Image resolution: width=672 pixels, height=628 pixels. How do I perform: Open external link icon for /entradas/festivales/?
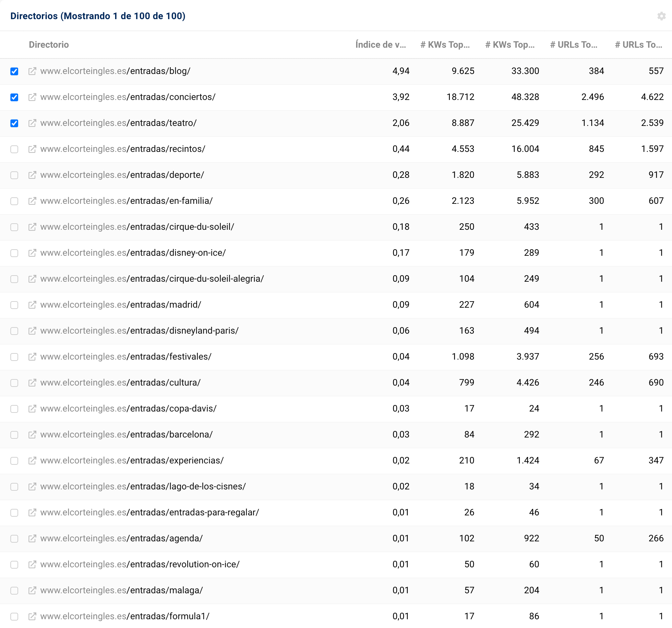coord(32,357)
